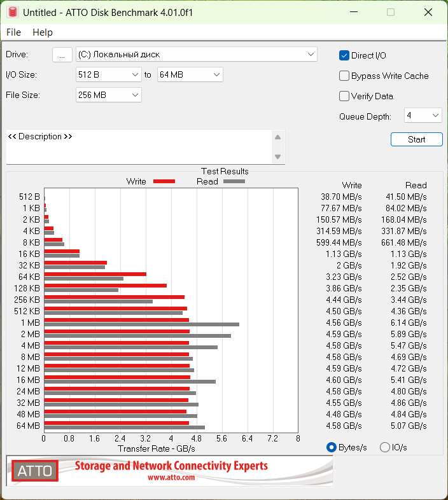Start the benchmark with Start button

click(x=416, y=139)
